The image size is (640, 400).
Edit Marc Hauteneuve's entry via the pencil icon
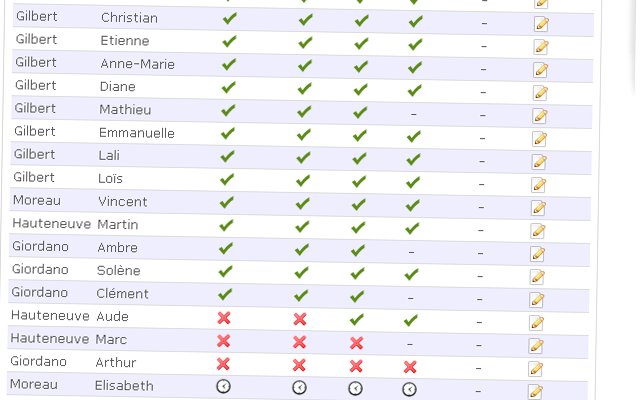pos(536,345)
